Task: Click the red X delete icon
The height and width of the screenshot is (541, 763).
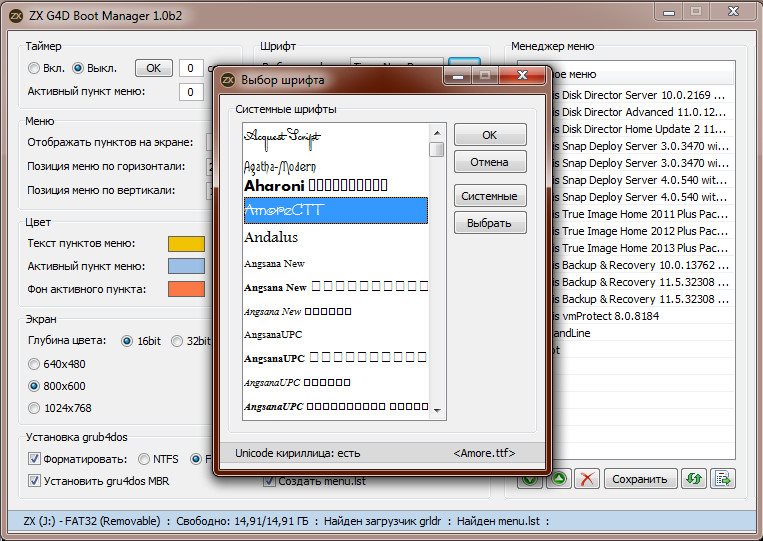Action: 587,479
